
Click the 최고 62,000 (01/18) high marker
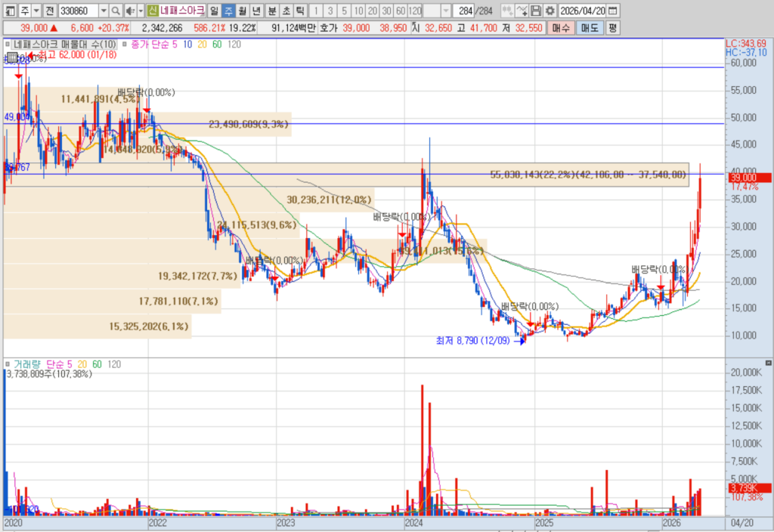77,54
